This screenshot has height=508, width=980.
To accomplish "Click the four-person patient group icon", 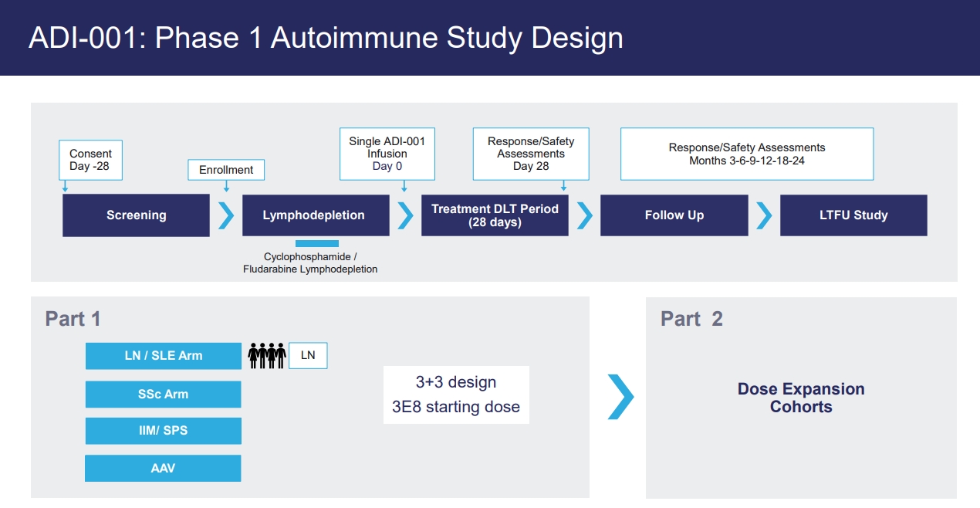I will (x=267, y=356).
